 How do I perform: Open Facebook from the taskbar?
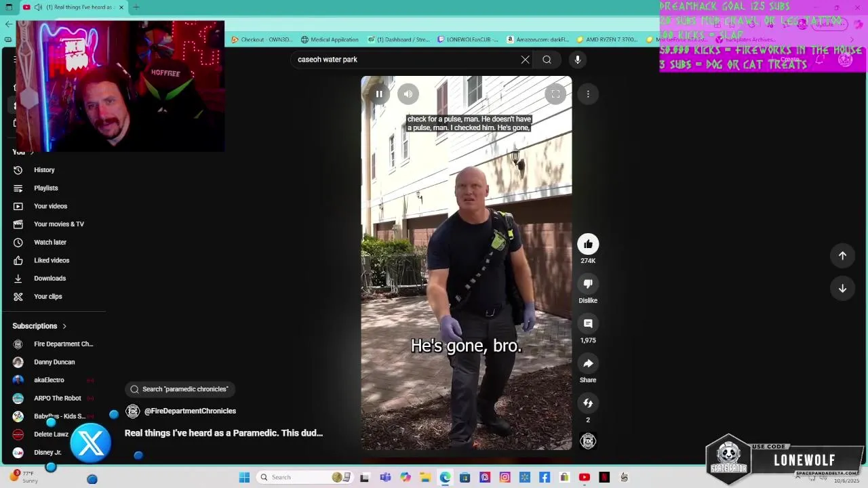pyautogui.click(x=545, y=477)
